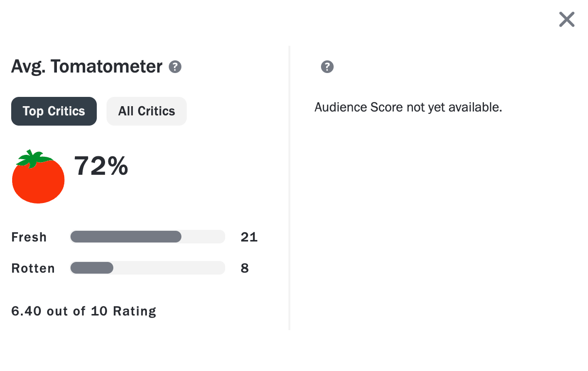
Task: Click the 72% Tomatometer score
Action: coord(101,166)
